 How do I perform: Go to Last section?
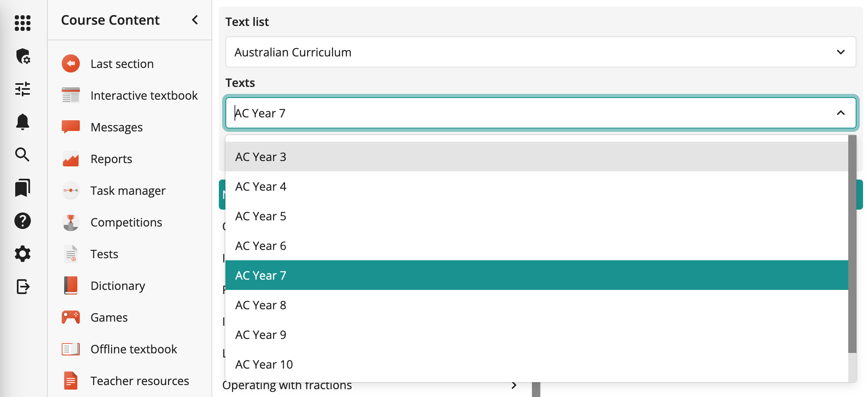tap(122, 63)
